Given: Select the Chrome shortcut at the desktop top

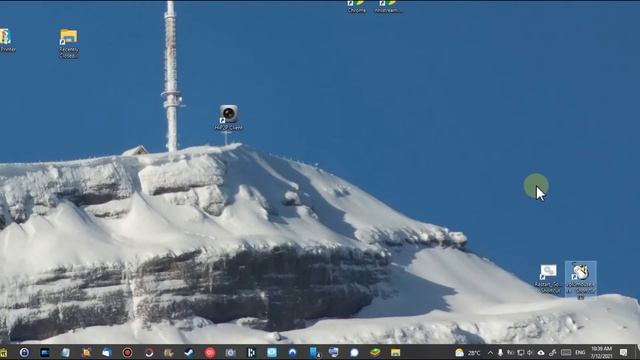Looking at the screenshot, I should point(356,7).
